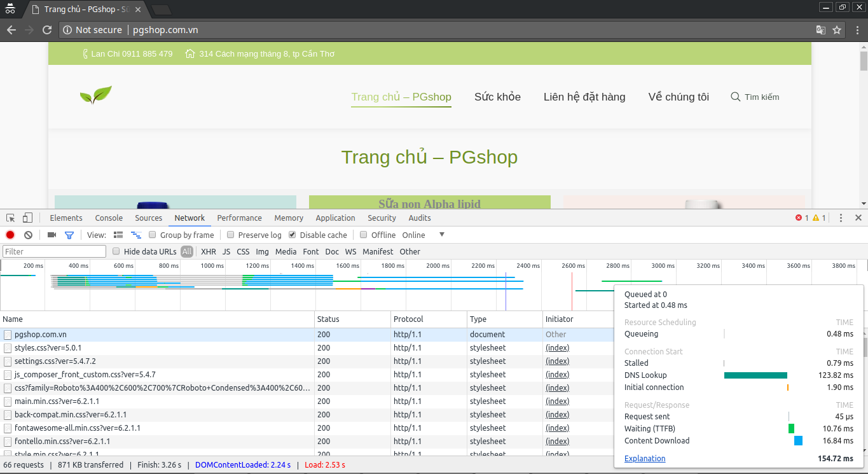Select the pgshop.com.vn request row

click(x=307, y=334)
